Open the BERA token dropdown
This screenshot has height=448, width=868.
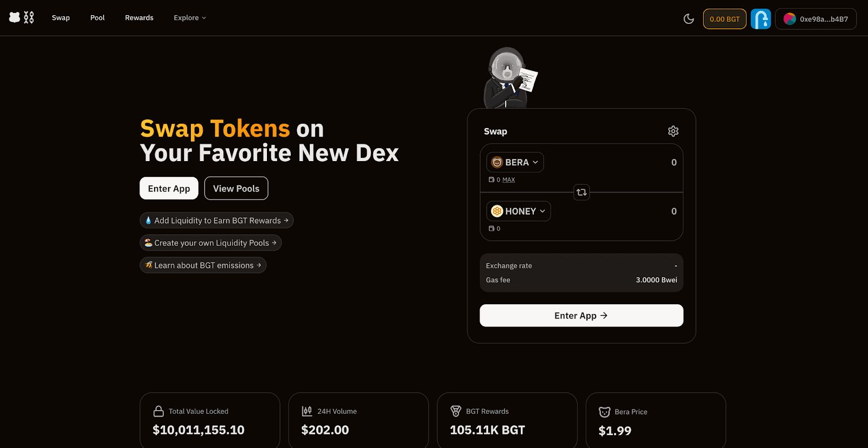click(x=515, y=162)
